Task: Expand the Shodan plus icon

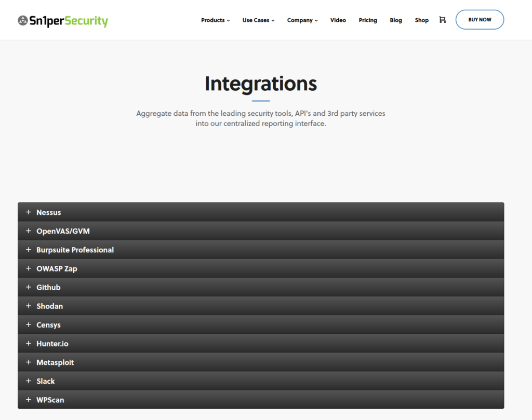Action: [x=29, y=306]
